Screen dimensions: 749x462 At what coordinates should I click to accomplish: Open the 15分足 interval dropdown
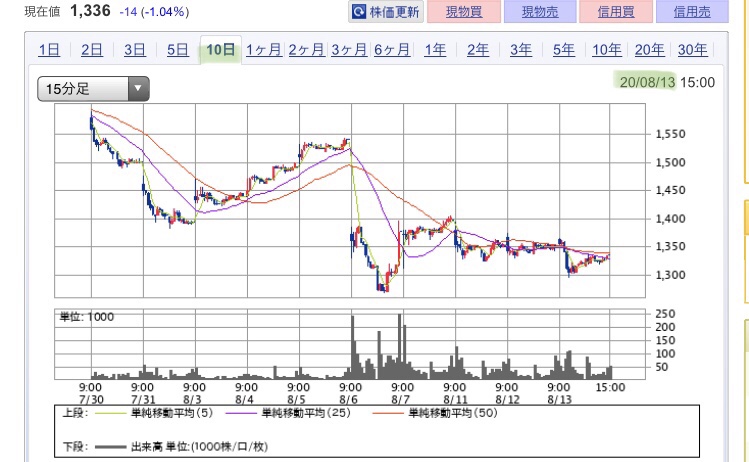pyautogui.click(x=93, y=88)
